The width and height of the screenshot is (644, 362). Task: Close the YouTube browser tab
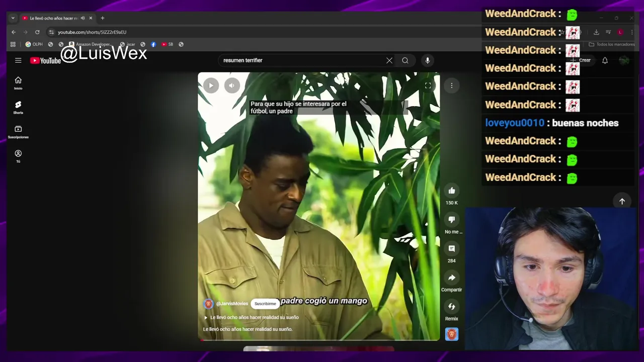(91, 18)
